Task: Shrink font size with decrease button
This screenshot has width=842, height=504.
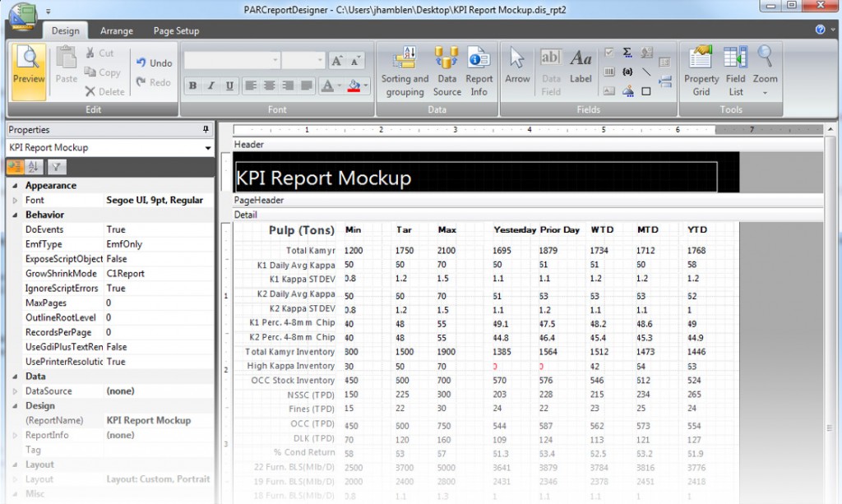Action: click(x=355, y=61)
